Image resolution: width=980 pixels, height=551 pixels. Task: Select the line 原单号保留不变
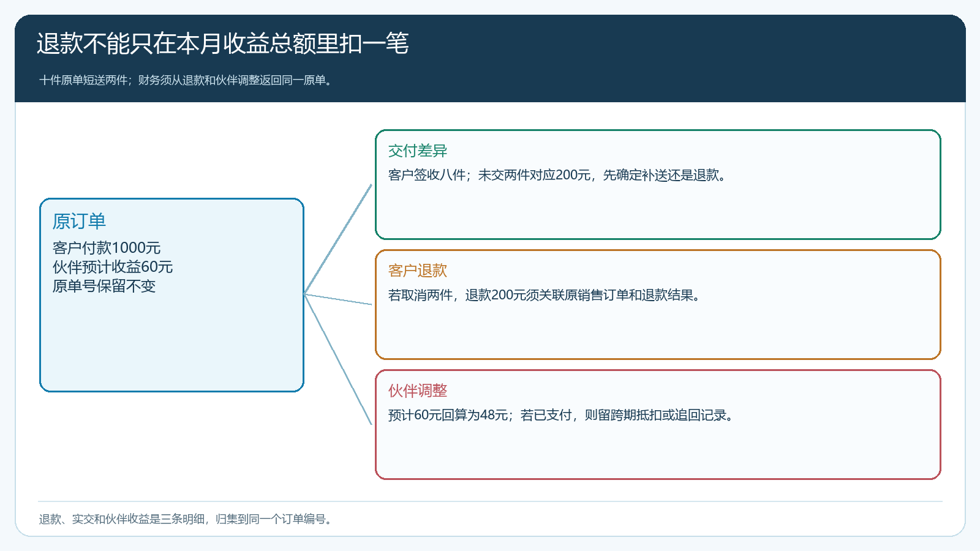pos(104,286)
